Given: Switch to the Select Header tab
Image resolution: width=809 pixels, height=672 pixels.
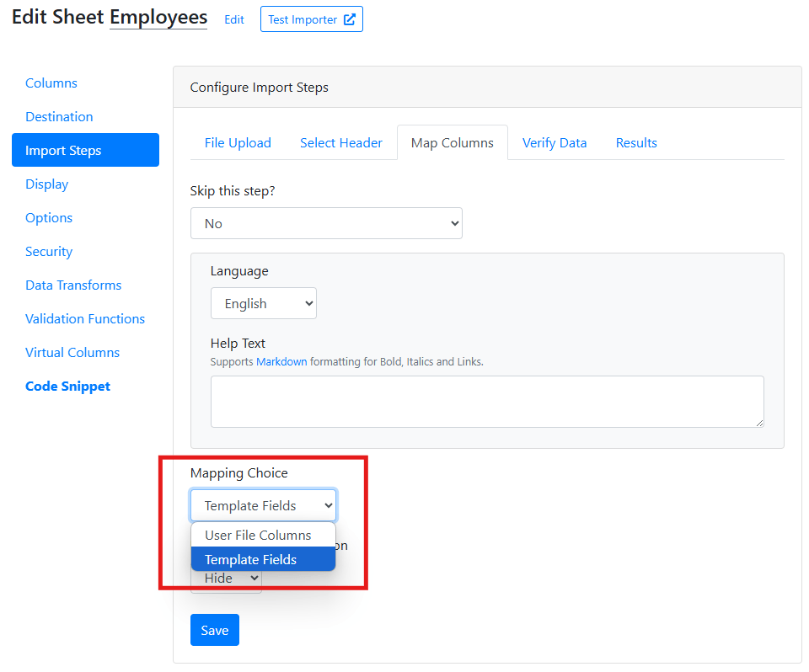Looking at the screenshot, I should coord(341,143).
